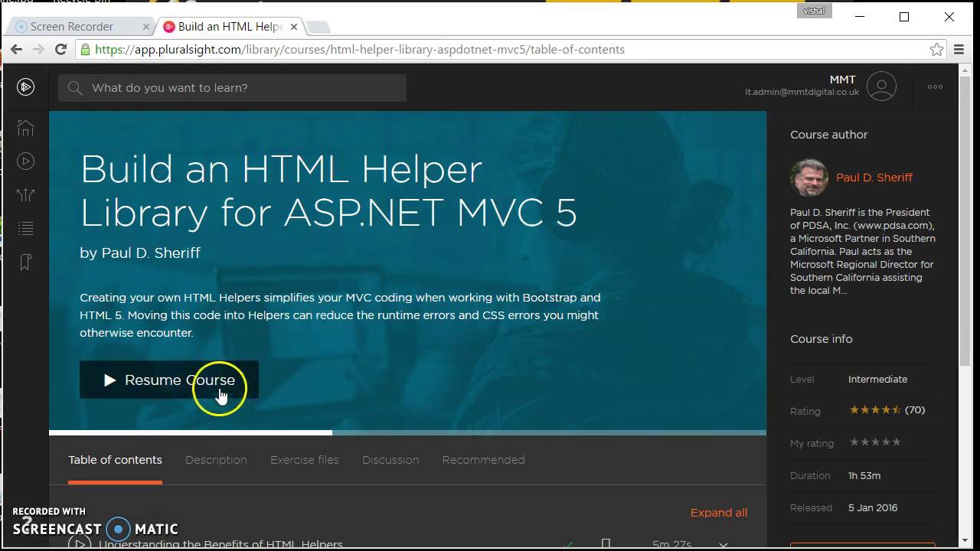Open the Exercise files tab

(305, 460)
